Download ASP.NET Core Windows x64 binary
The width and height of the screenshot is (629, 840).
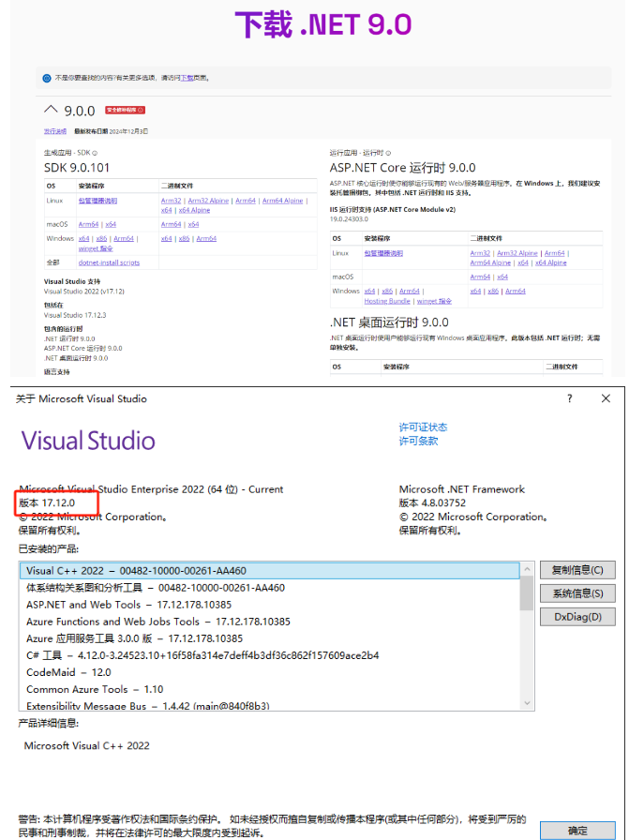(475, 291)
